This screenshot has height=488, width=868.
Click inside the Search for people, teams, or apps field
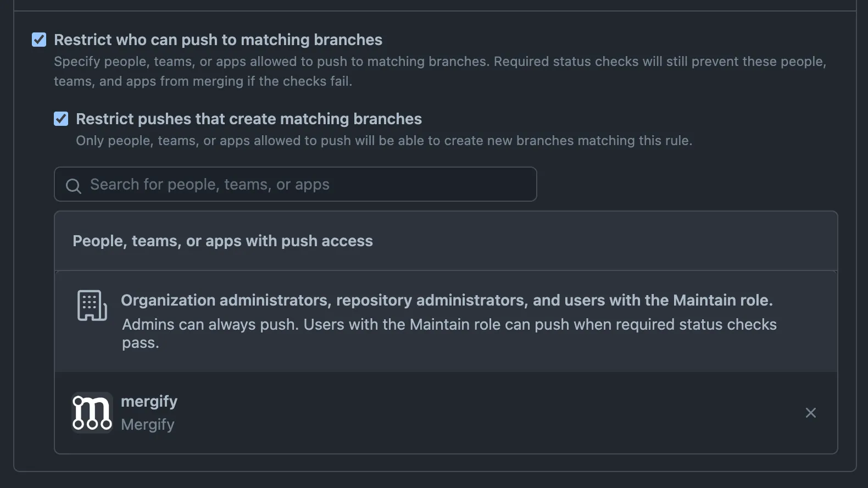295,184
